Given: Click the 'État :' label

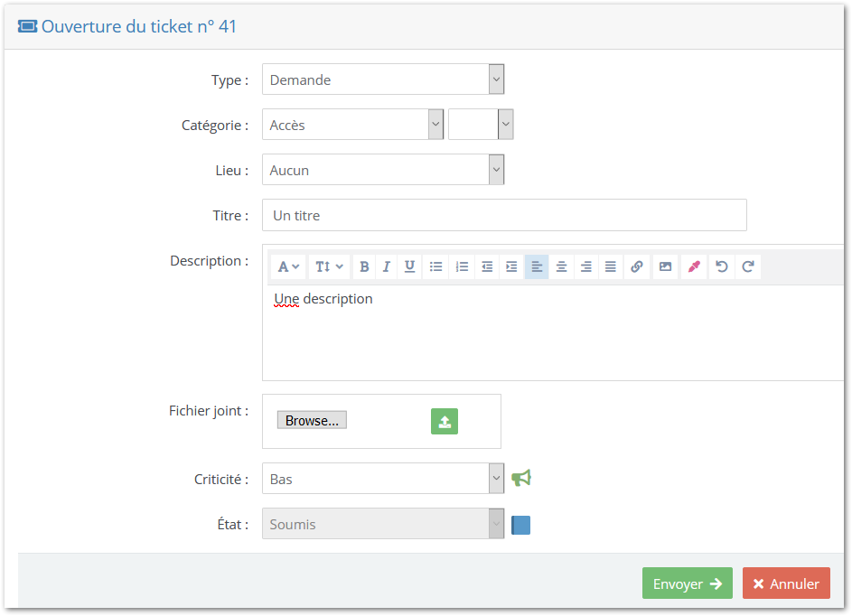Looking at the screenshot, I should click(x=233, y=524).
